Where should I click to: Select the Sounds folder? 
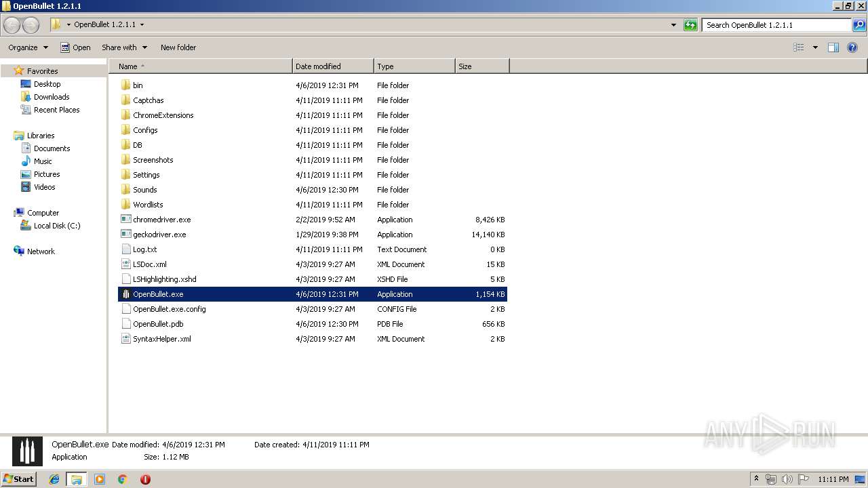144,190
